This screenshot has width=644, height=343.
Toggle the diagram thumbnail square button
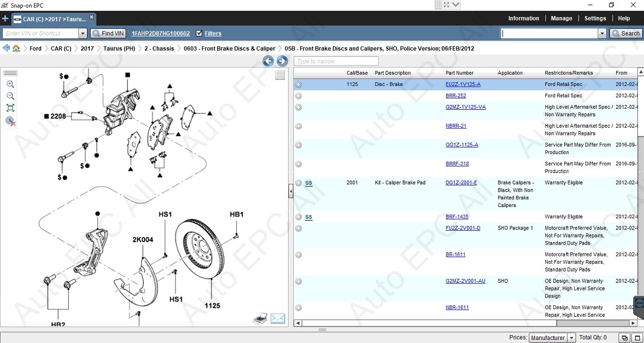pyautogui.click(x=280, y=75)
